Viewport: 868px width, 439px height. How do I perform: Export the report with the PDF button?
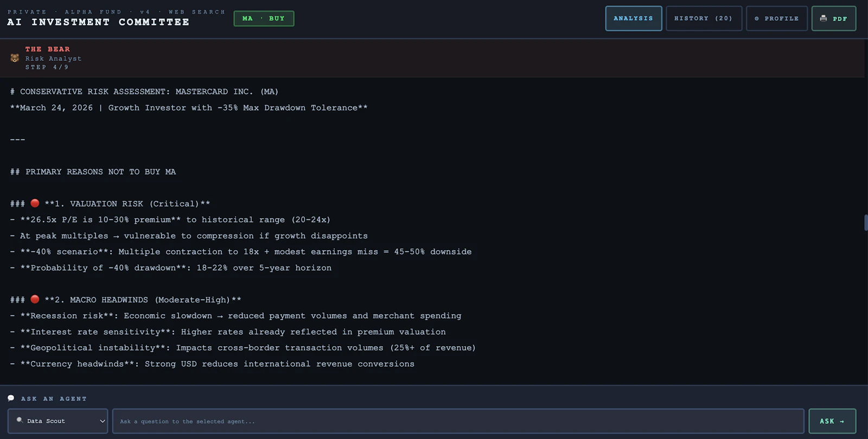coord(834,18)
